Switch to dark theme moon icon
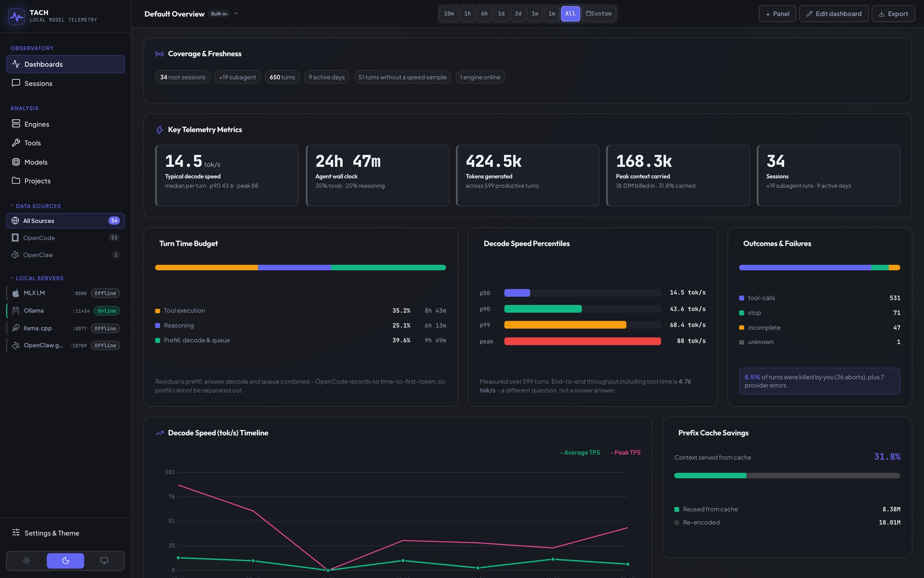 click(x=66, y=561)
